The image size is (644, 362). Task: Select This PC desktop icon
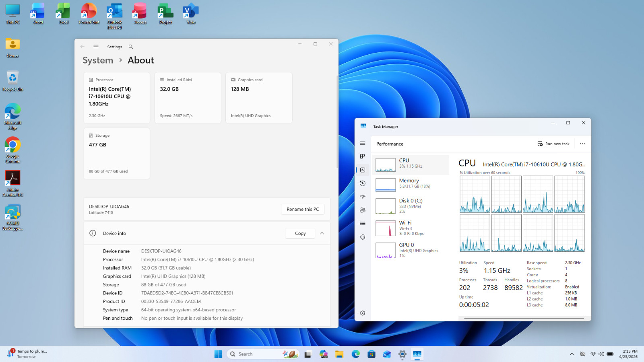[x=13, y=14]
